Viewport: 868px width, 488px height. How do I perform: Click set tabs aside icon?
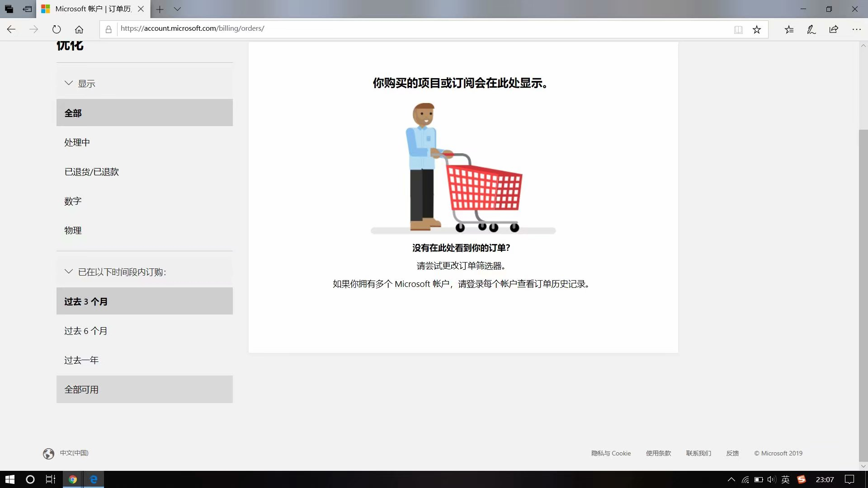[x=27, y=9]
